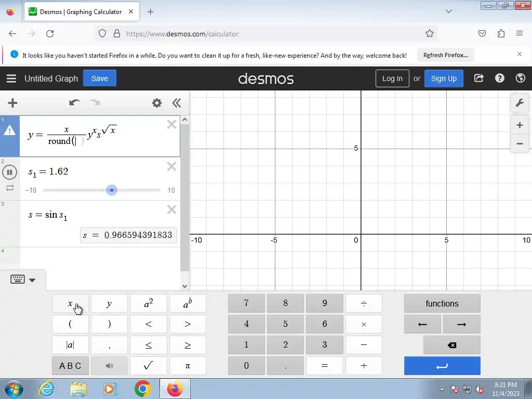Click the s = sin s1 expression

[x=48, y=215]
